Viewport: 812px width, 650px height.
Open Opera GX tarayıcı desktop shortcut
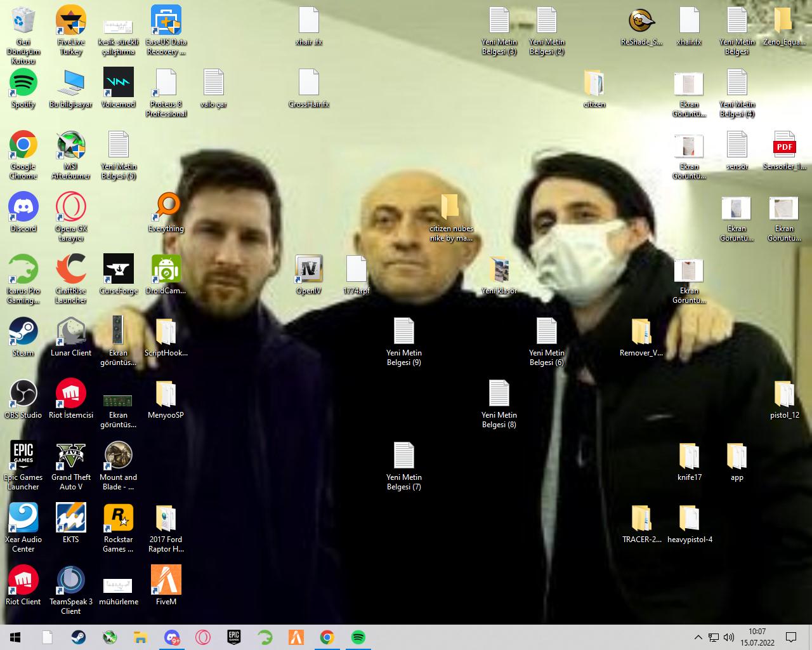coord(71,216)
